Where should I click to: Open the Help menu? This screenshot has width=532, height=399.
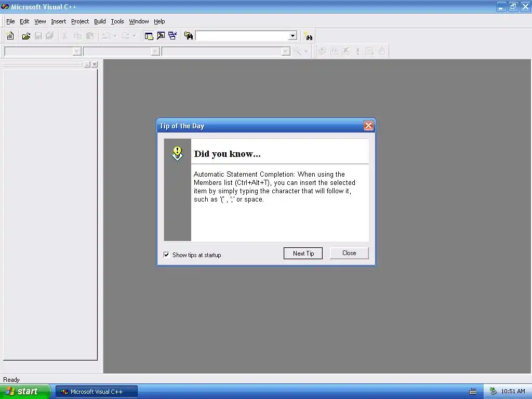(x=159, y=21)
